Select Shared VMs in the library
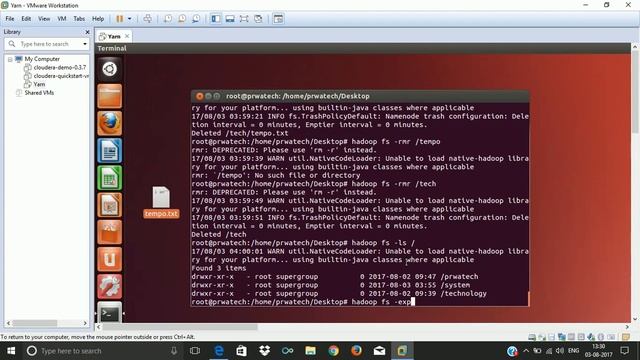 coord(39,93)
